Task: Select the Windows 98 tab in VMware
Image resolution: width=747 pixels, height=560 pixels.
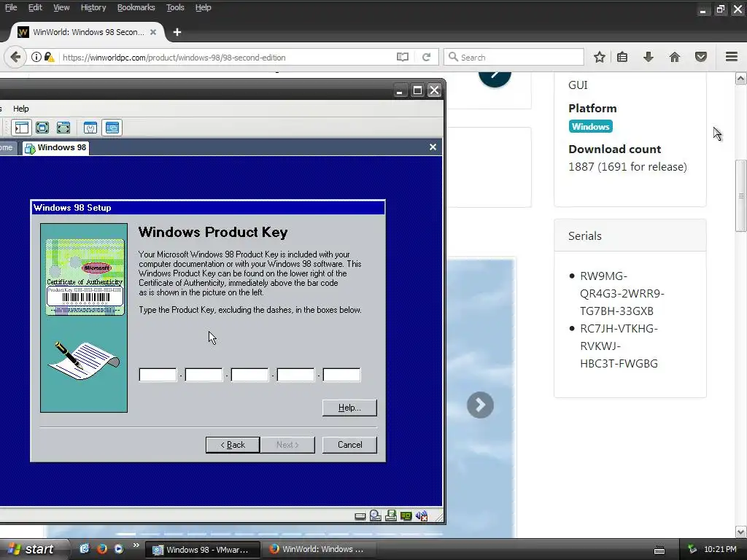Action: [x=55, y=147]
